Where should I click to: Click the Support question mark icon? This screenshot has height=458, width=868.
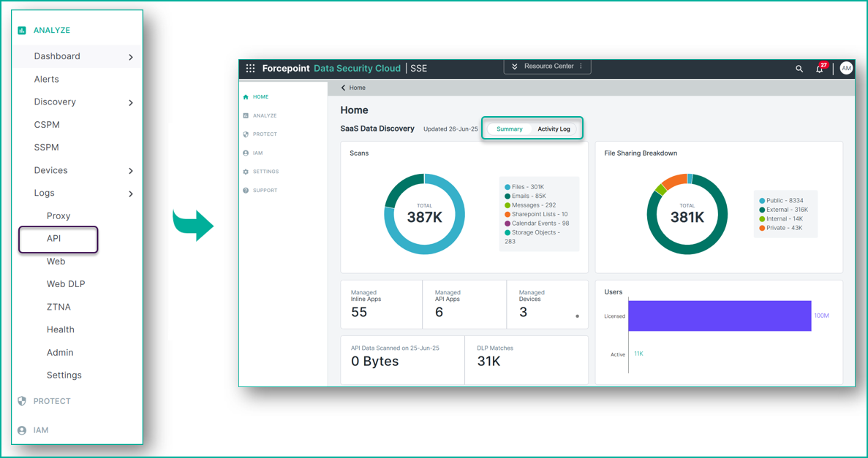tap(246, 190)
